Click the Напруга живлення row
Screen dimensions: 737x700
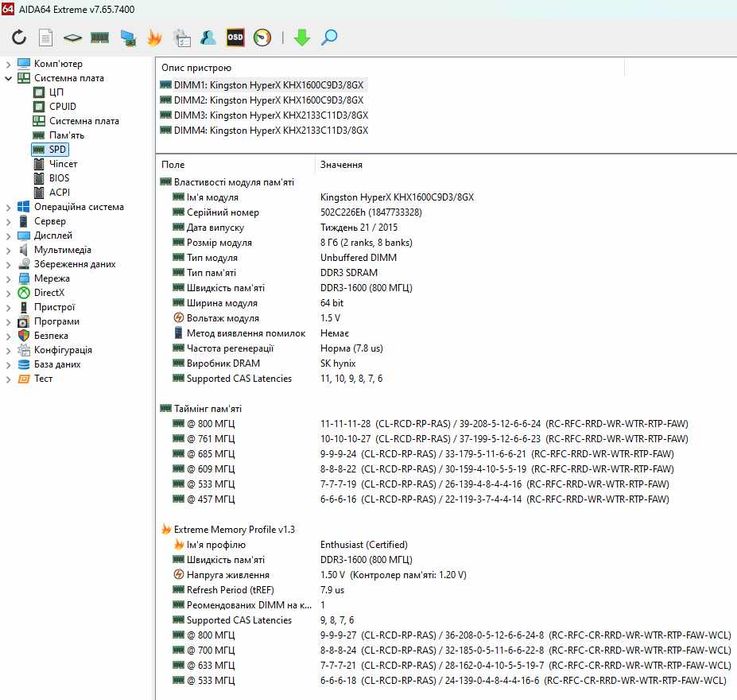click(319, 574)
